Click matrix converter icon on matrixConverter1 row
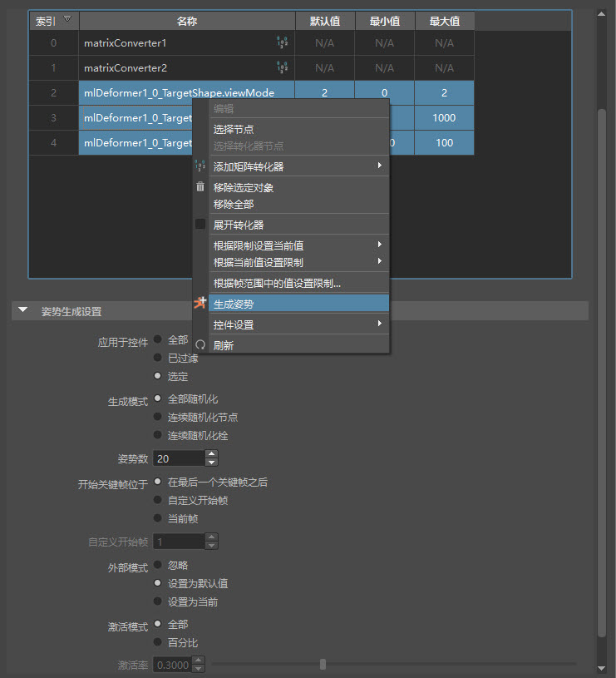 [282, 42]
